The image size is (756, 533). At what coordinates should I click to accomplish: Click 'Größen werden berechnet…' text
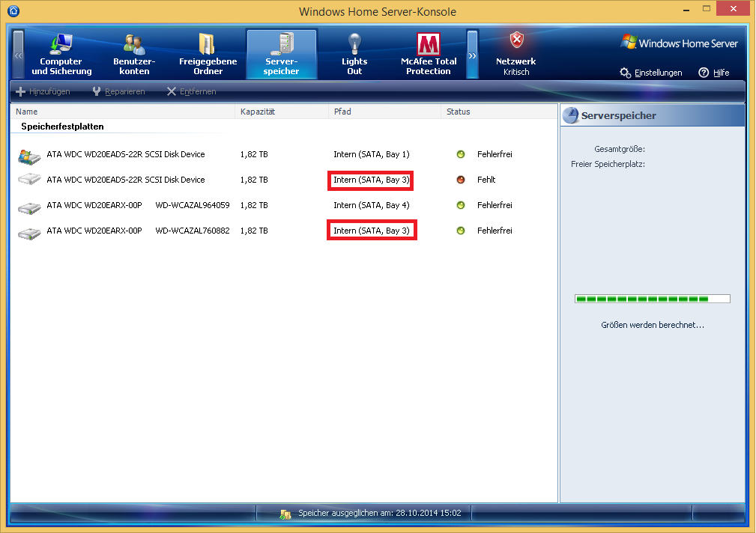click(x=653, y=325)
